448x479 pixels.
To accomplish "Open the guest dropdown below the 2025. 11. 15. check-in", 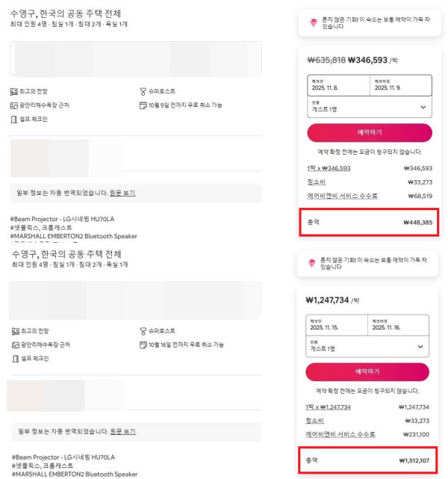I will point(367,347).
